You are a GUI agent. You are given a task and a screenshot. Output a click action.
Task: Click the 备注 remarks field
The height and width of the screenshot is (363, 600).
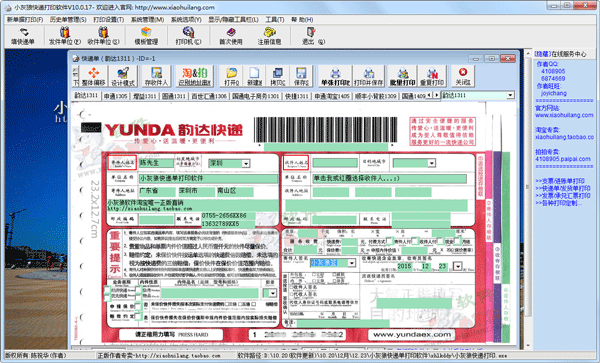(x=342, y=324)
